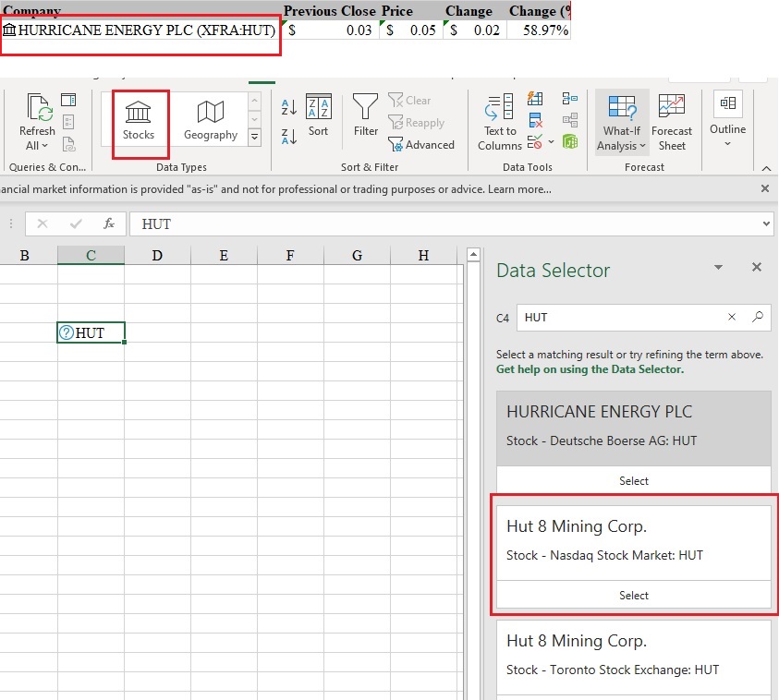This screenshot has height=700, width=779.
Task: Open Data Selector pane options dropdown
Action: pos(718,268)
